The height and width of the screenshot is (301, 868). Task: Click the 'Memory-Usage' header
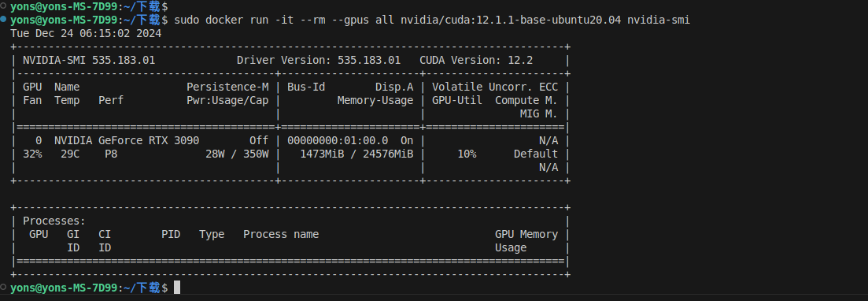coord(375,100)
